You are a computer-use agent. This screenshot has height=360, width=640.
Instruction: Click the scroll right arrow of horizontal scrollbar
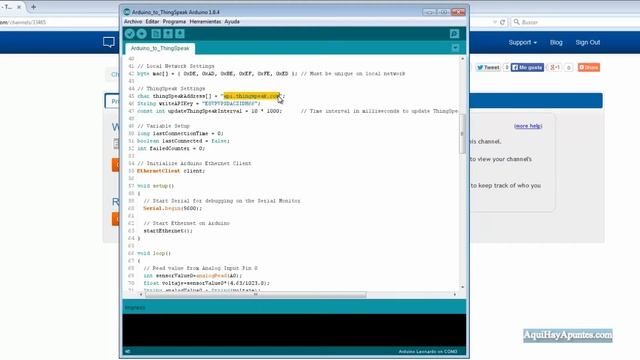pos(455,294)
